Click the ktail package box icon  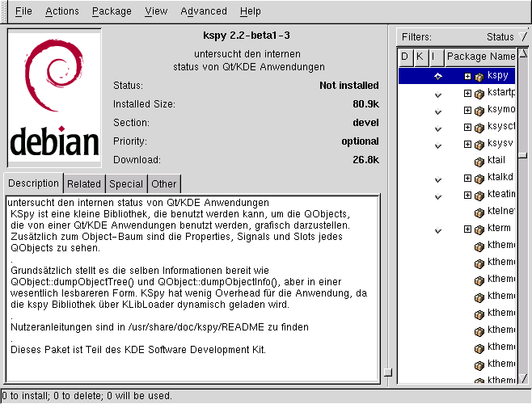coord(479,161)
